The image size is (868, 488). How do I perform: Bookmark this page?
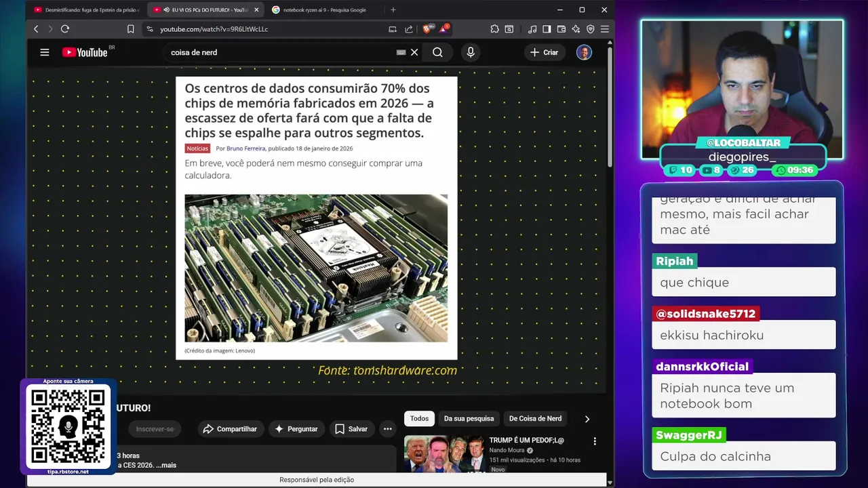pyautogui.click(x=131, y=29)
